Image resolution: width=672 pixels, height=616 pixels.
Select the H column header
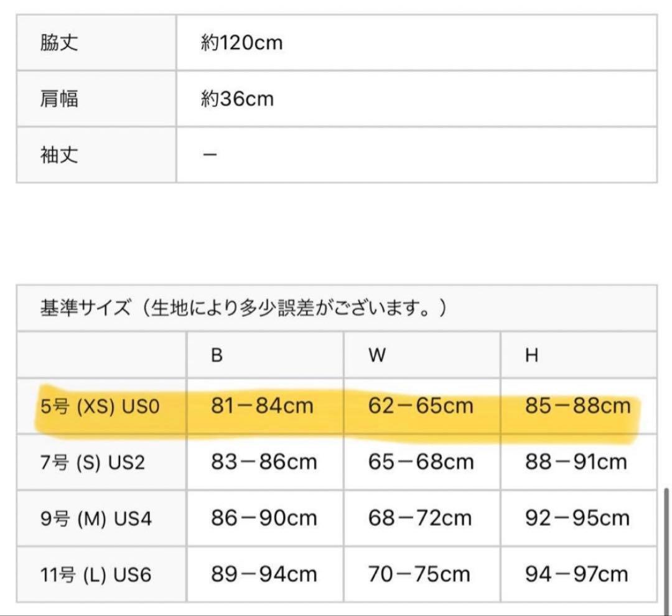[531, 355]
